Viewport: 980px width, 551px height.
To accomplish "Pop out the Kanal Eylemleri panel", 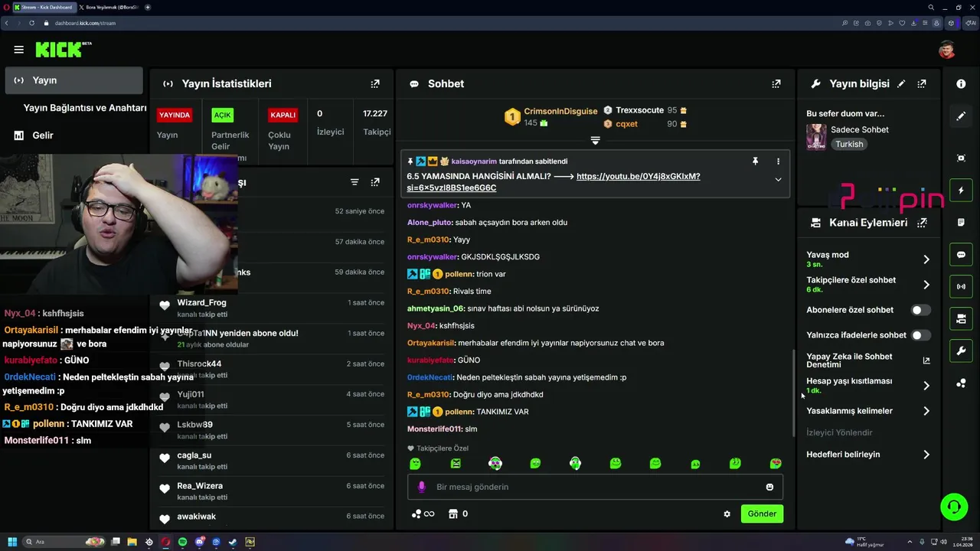I will click(922, 223).
